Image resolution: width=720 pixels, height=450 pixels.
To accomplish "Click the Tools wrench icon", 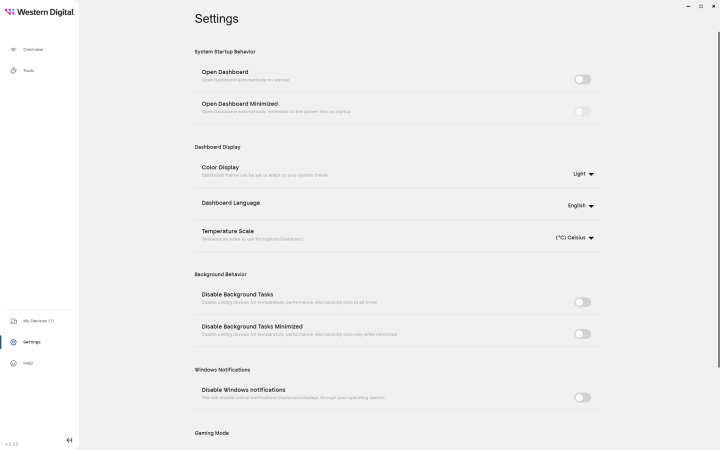I will (x=14, y=70).
